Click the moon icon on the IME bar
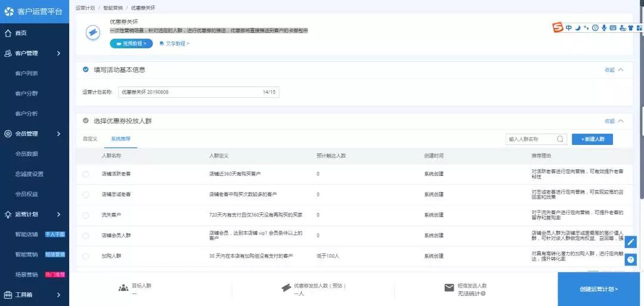This screenshot has width=644, height=306. (x=578, y=28)
